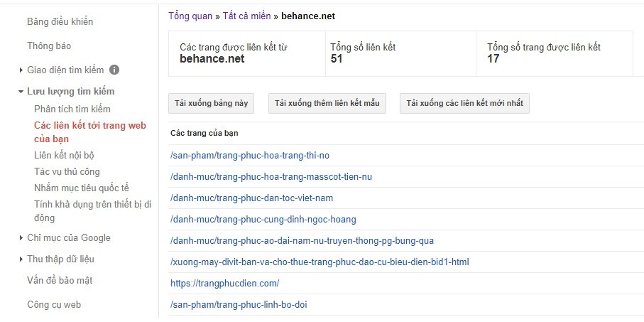Click Tải xuống các liên kết mới nhất
The height and width of the screenshot is (322, 644).
464,103
